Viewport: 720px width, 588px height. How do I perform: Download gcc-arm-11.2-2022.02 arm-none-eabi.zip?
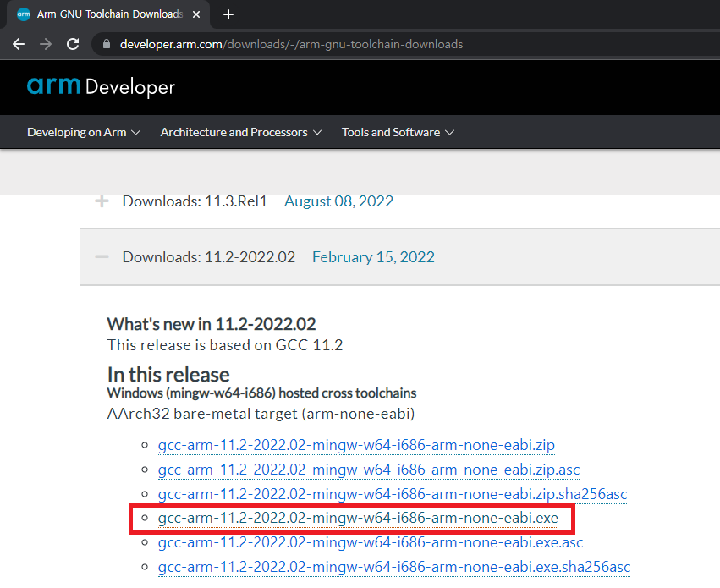click(356, 445)
